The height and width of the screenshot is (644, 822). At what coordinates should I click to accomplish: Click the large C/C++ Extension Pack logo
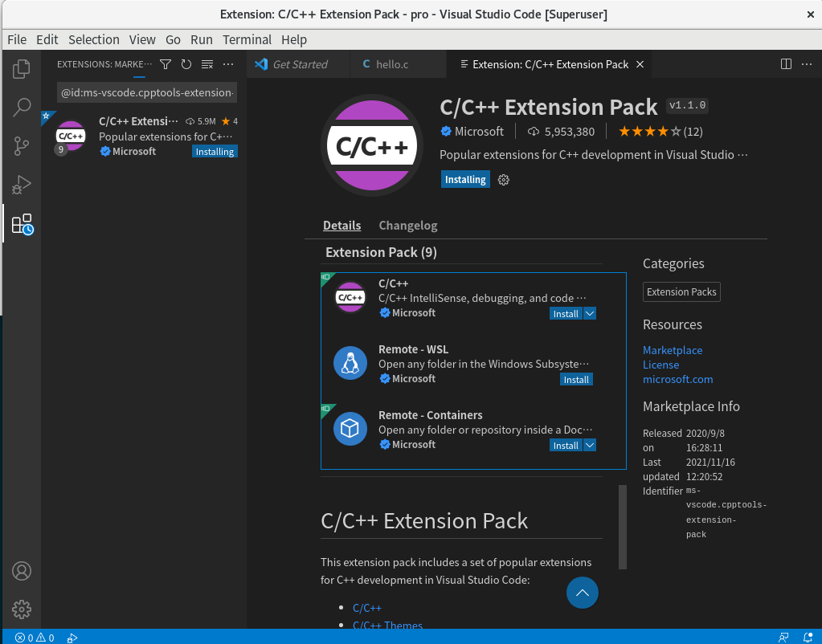tap(372, 145)
